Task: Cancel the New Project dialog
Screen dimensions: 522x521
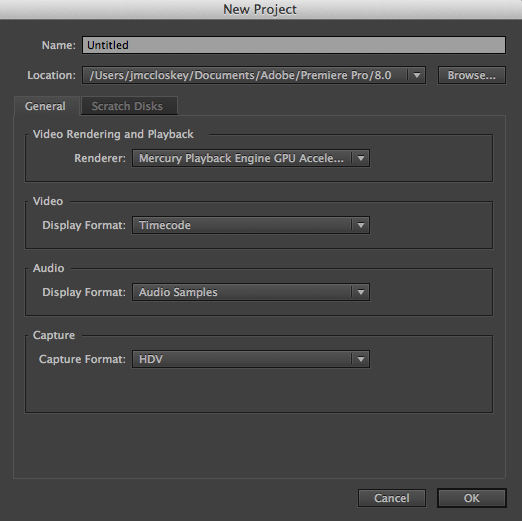Action: [392, 498]
